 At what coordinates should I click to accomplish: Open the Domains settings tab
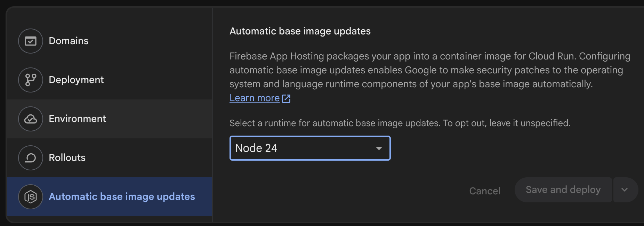[110, 41]
